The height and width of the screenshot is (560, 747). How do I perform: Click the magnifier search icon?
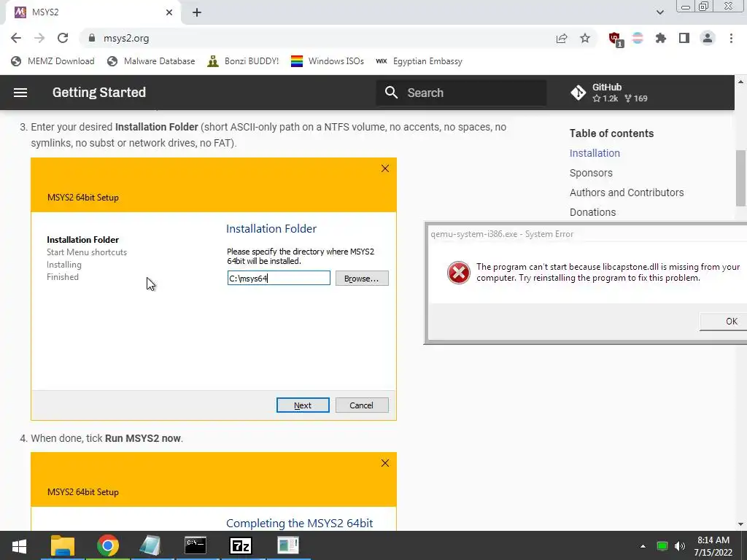[391, 93]
